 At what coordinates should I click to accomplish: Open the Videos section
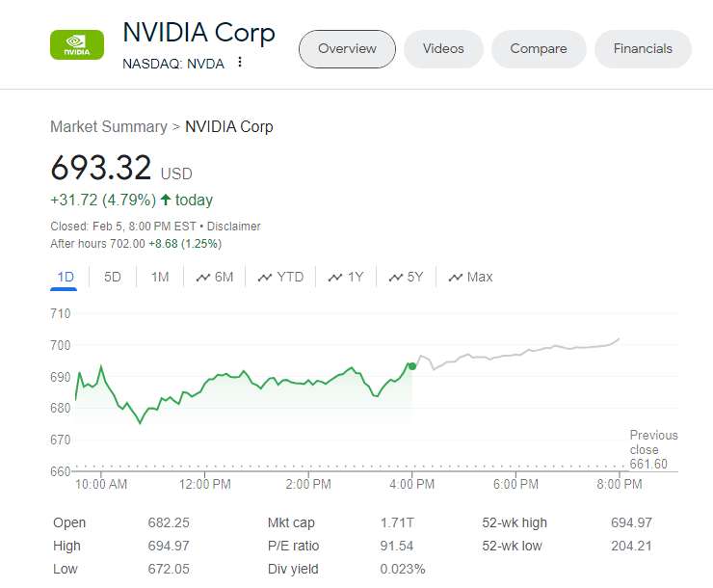(x=443, y=49)
